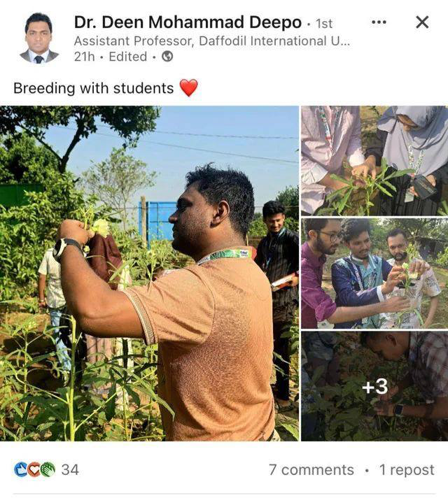Click the 1st connection degree badge

tap(324, 24)
